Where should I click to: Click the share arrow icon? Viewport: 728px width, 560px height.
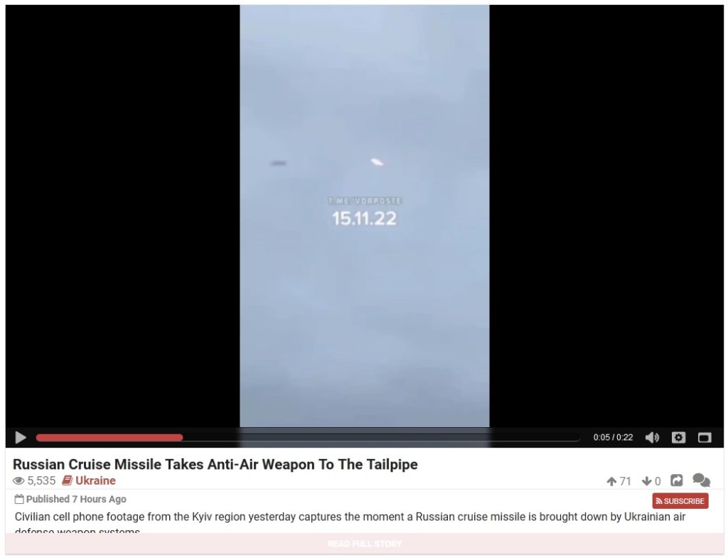tap(677, 480)
